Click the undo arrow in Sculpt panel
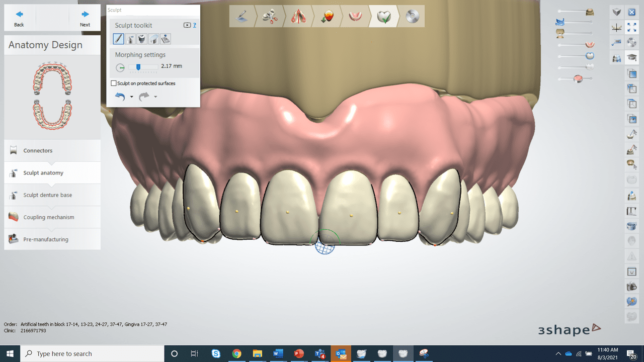The image size is (644, 362). (120, 97)
